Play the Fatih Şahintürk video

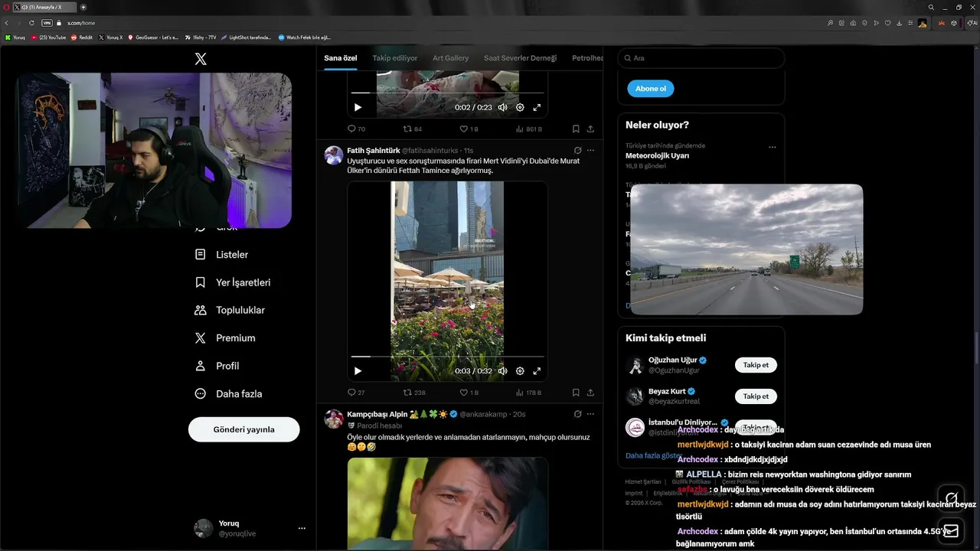pyautogui.click(x=358, y=371)
